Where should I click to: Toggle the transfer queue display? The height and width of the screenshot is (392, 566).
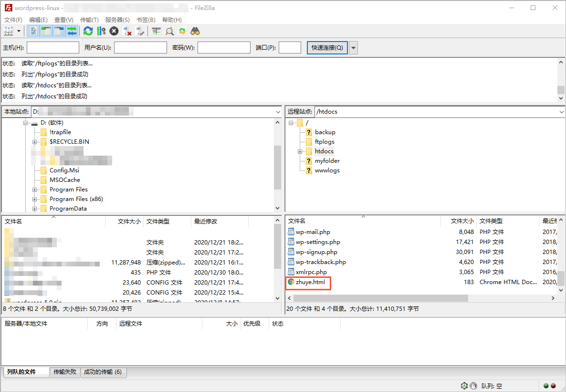72,32
